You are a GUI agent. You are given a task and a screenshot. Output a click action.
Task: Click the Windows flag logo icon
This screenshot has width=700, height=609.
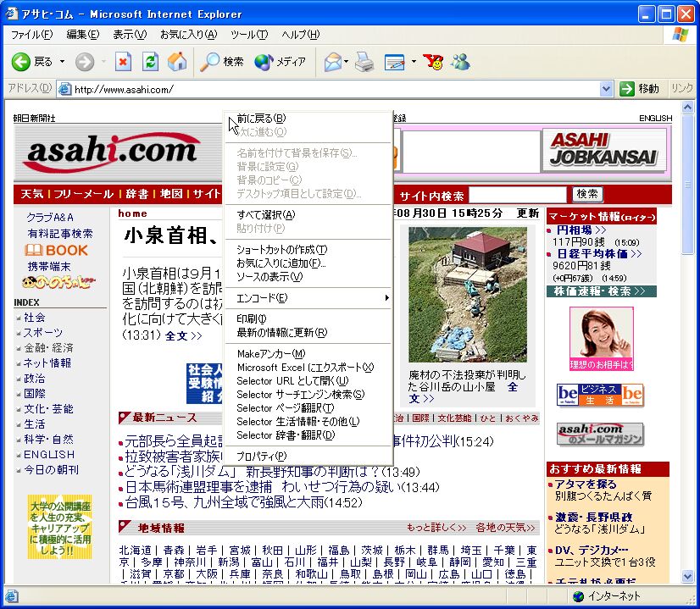680,35
